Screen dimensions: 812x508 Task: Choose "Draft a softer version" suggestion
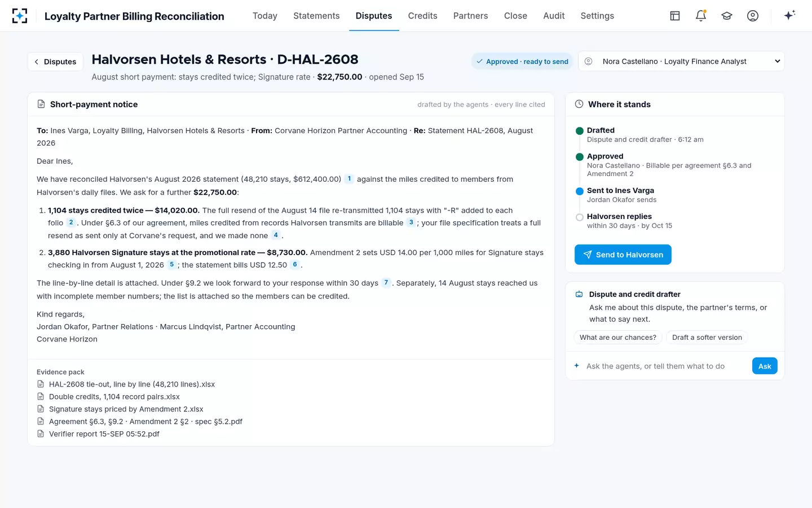point(707,338)
